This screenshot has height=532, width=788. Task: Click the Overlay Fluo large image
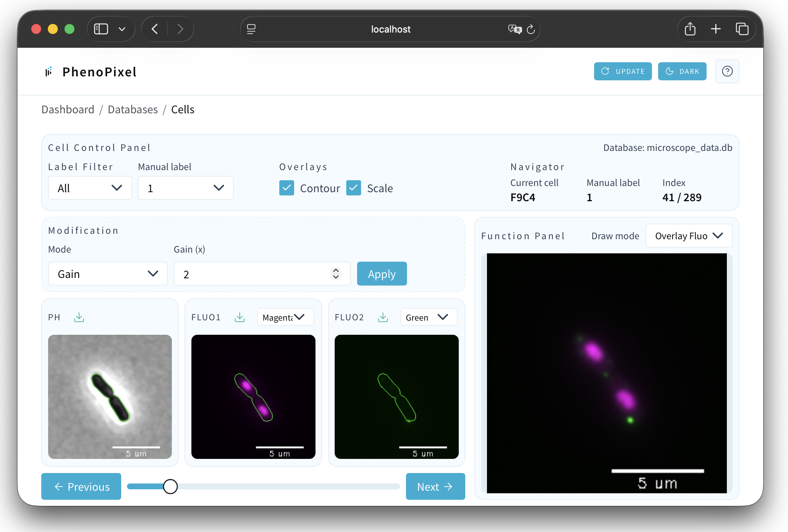607,373
